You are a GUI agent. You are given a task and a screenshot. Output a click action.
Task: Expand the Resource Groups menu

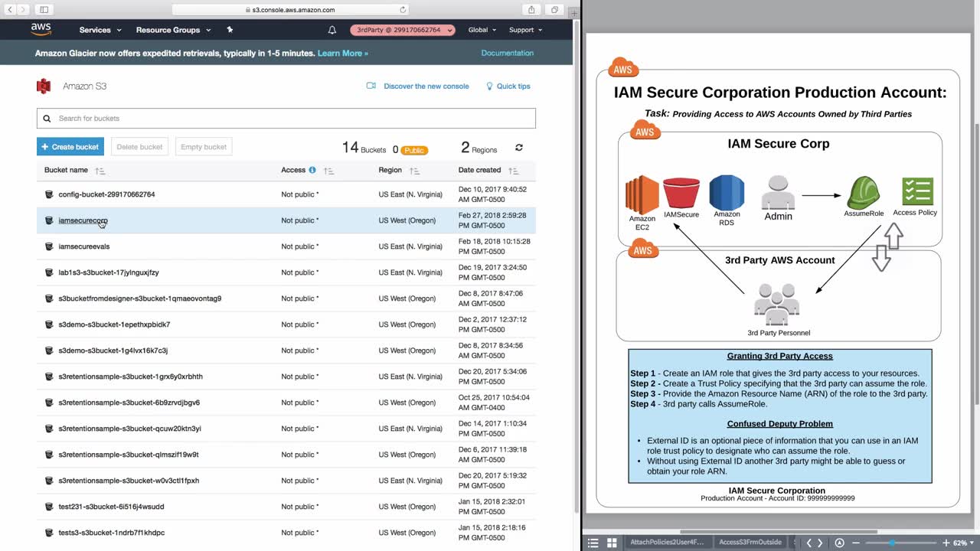(173, 30)
